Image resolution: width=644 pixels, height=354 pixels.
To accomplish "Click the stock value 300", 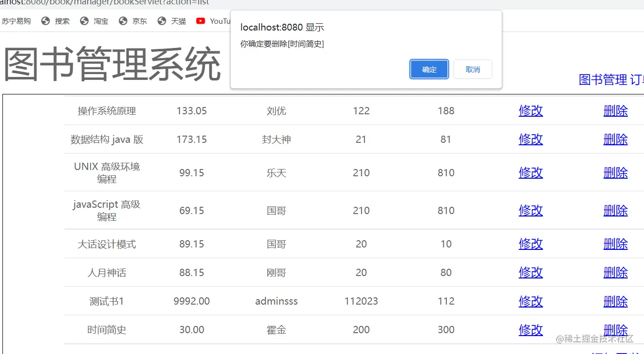I will [x=446, y=330].
